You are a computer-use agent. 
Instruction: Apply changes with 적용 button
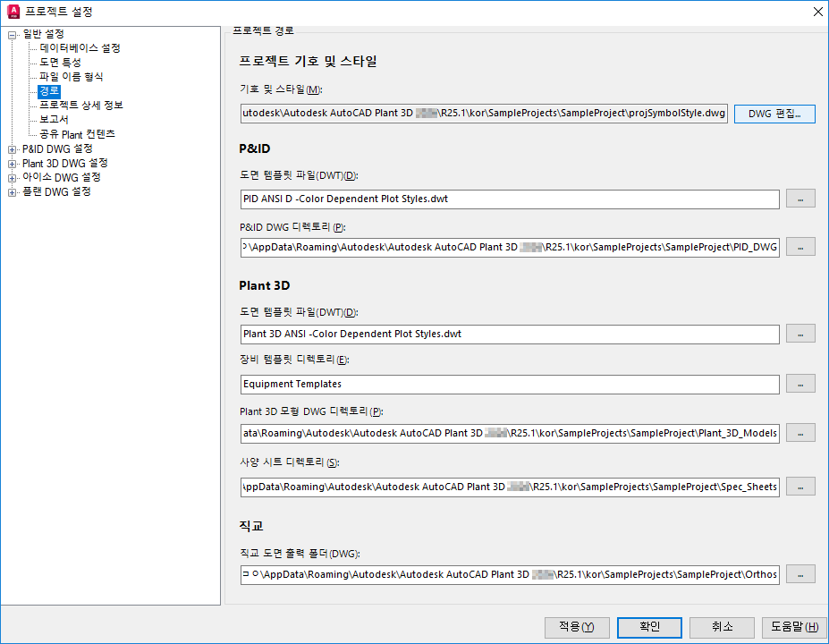(x=577, y=628)
